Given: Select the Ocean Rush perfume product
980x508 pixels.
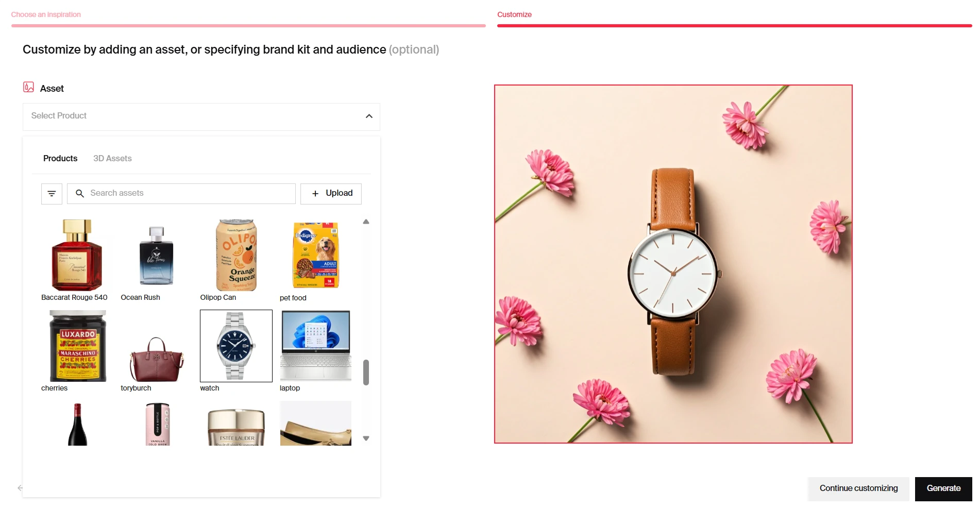Looking at the screenshot, I should click(157, 255).
